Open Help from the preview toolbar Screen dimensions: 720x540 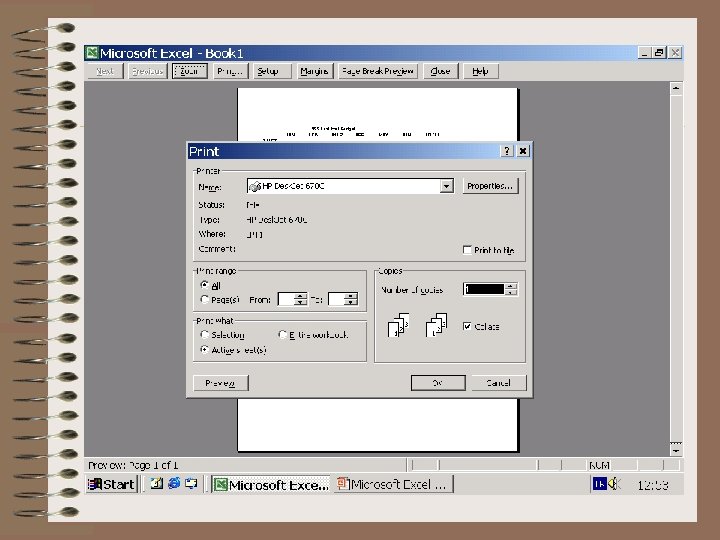(x=480, y=71)
